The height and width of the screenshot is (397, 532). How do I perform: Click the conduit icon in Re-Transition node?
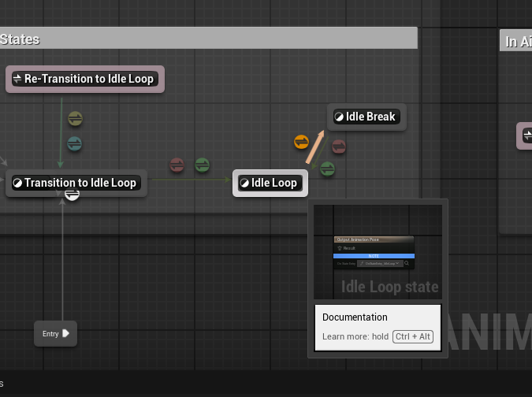click(x=17, y=79)
